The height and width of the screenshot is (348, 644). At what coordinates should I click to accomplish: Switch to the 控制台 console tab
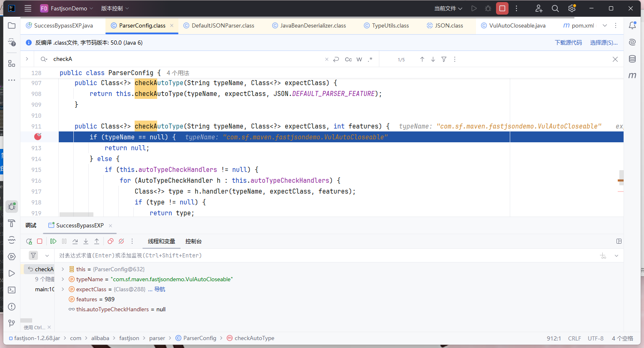click(x=193, y=241)
